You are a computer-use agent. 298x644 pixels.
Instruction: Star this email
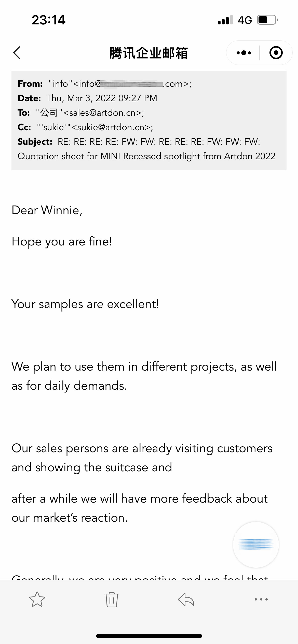tap(37, 599)
